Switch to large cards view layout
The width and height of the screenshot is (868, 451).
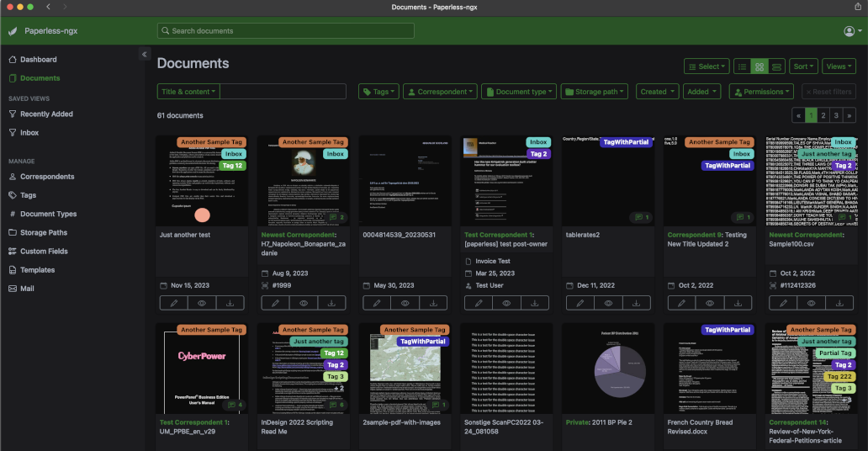point(776,66)
